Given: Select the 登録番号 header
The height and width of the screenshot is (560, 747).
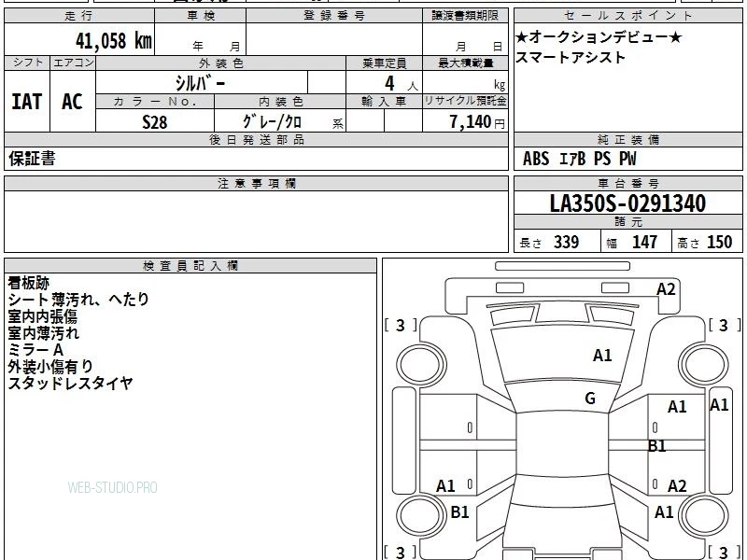Looking at the screenshot, I should (334, 16).
